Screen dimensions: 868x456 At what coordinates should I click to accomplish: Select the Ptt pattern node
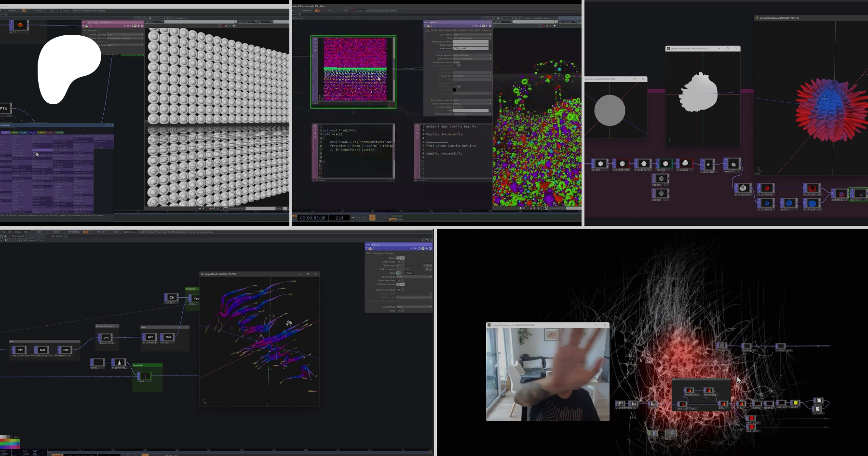point(20,350)
